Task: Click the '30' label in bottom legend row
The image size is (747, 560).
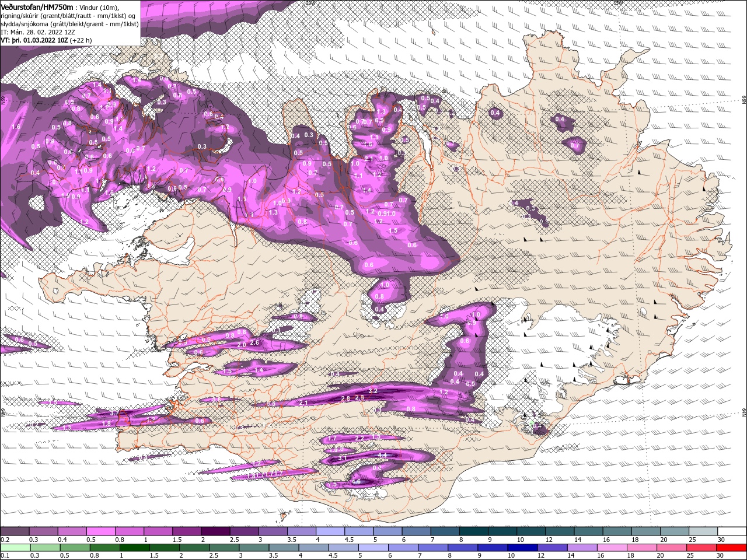Action: click(x=720, y=555)
